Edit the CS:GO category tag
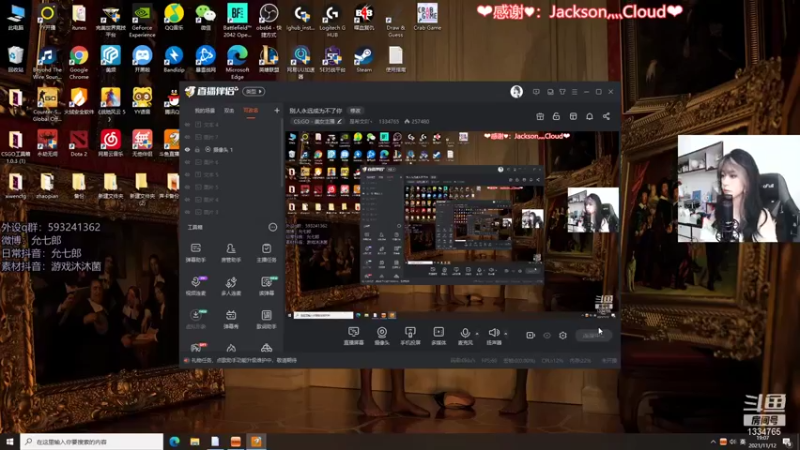Screen dimensions: 800x450 [x=316, y=121]
